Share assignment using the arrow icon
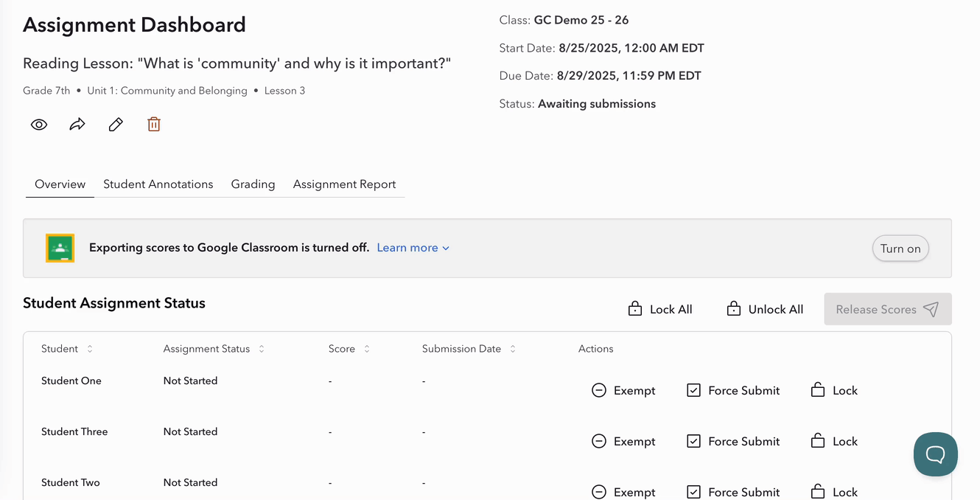 click(x=77, y=125)
